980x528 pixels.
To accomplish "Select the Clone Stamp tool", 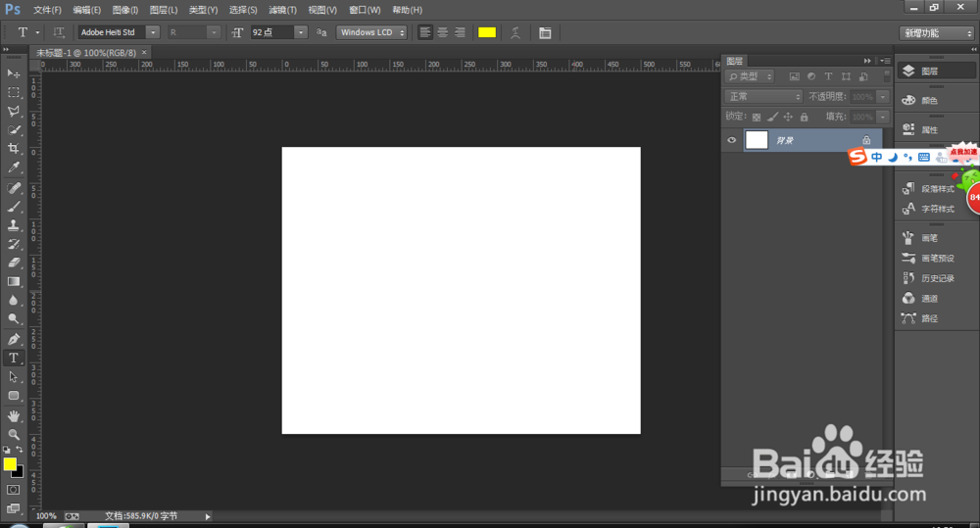I will click(13, 225).
